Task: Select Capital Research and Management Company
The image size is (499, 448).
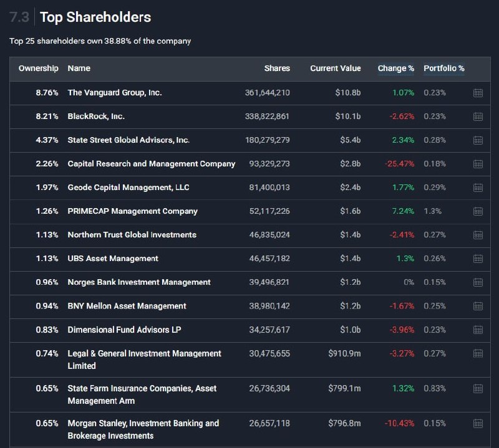Action: point(152,164)
